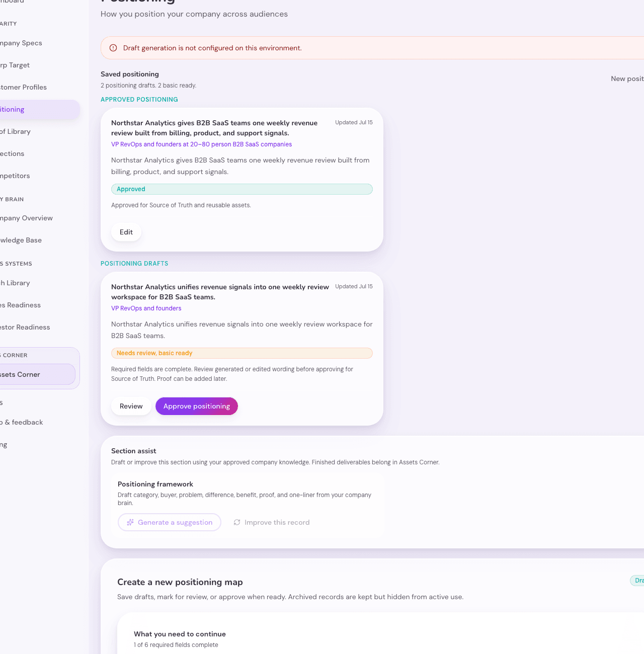
Task: Click Review on the positioning draft
Action: [131, 406]
